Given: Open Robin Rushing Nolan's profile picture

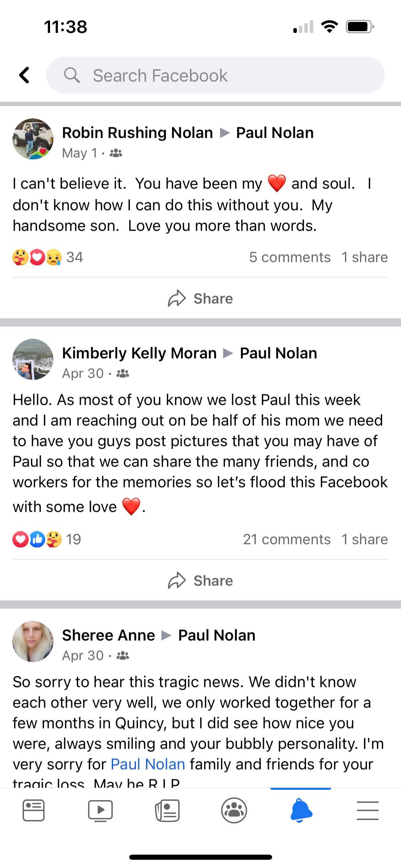Looking at the screenshot, I should click(x=33, y=139).
